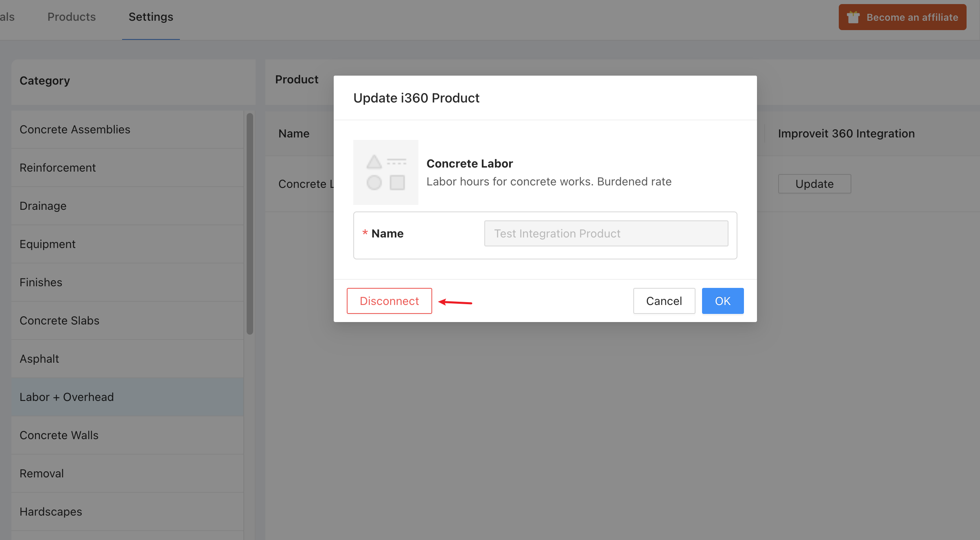Open the Concrete Slabs category

(x=127, y=320)
